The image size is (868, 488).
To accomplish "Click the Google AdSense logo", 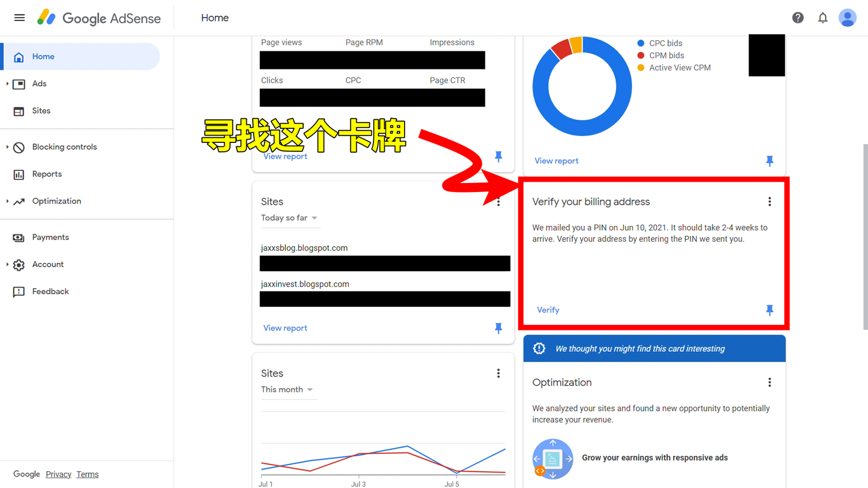I will [99, 18].
